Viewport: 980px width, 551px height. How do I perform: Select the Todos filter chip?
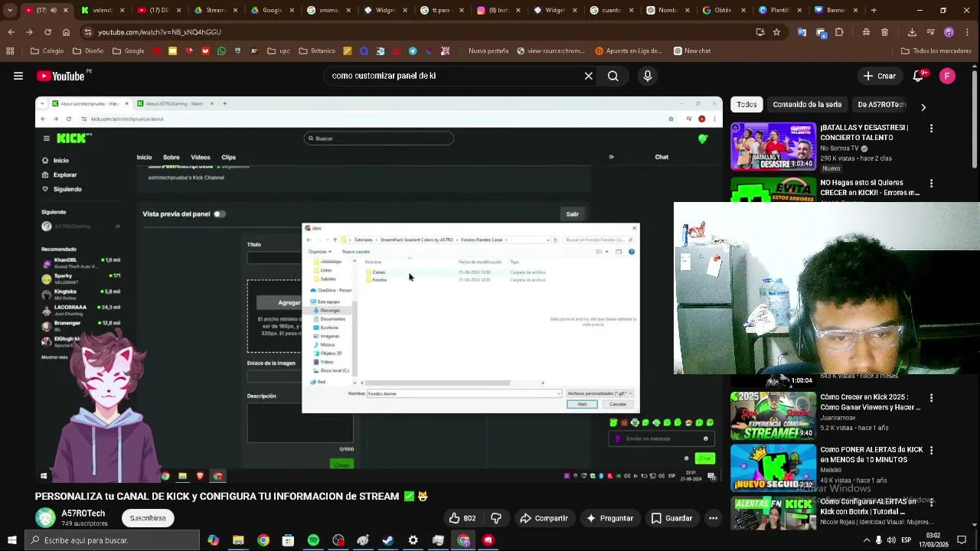[x=746, y=105]
